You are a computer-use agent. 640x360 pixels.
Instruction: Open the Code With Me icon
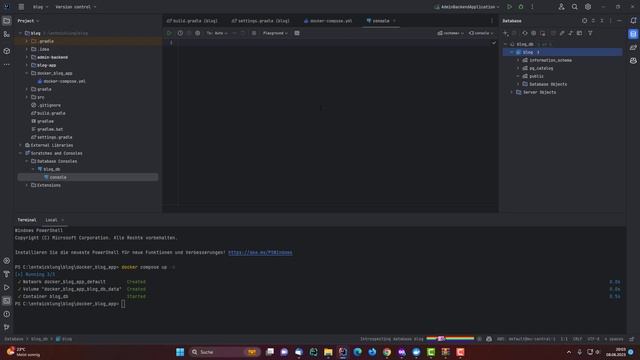pos(562,7)
